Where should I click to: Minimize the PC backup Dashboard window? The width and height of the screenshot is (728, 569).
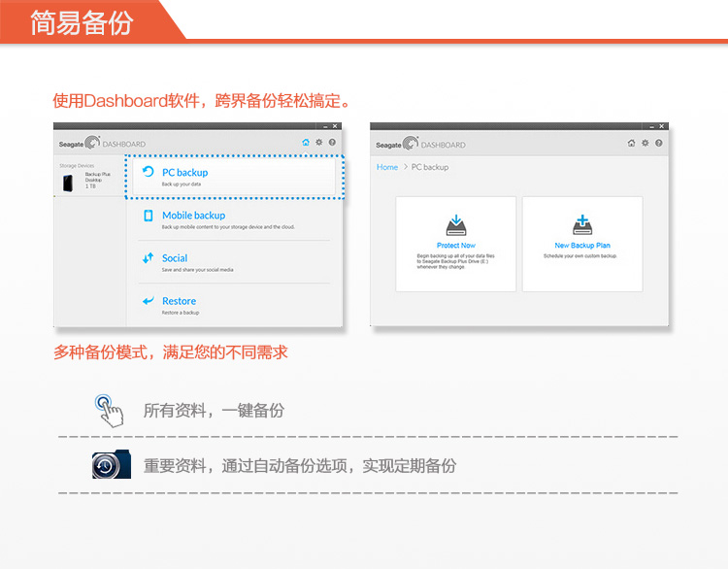point(652,126)
